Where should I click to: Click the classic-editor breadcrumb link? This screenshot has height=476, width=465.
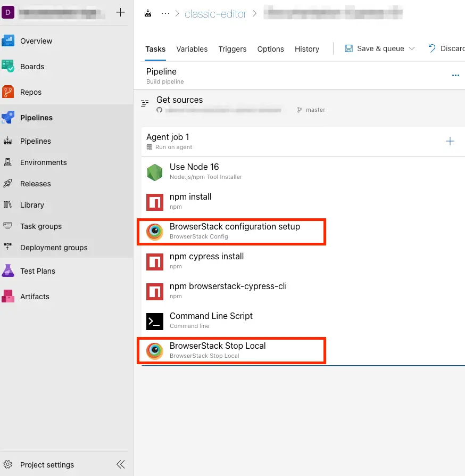point(215,14)
